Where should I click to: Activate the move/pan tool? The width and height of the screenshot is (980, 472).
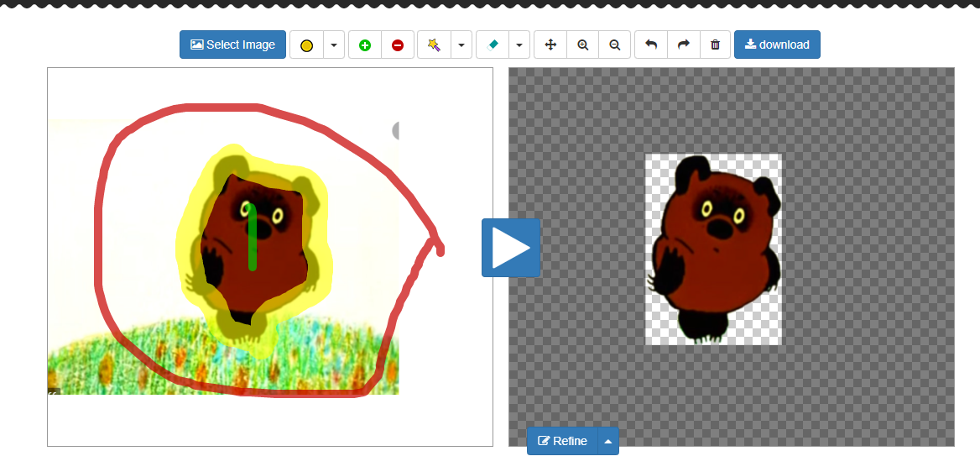pos(550,45)
